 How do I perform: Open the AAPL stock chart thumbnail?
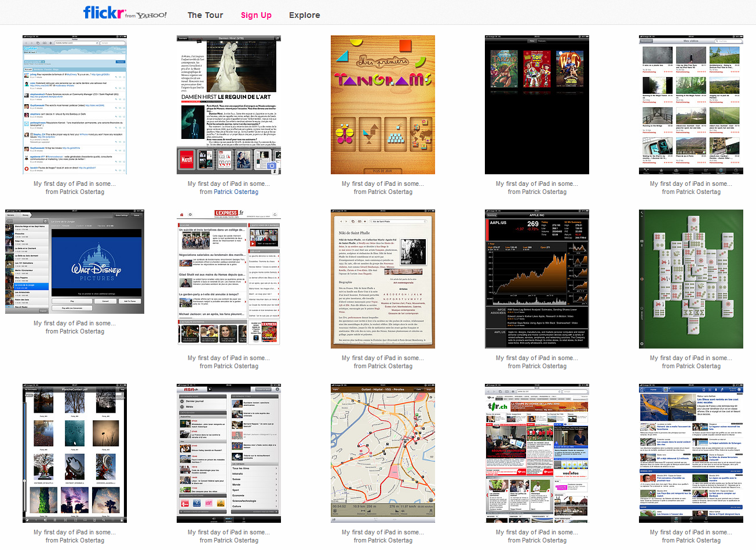(x=537, y=279)
